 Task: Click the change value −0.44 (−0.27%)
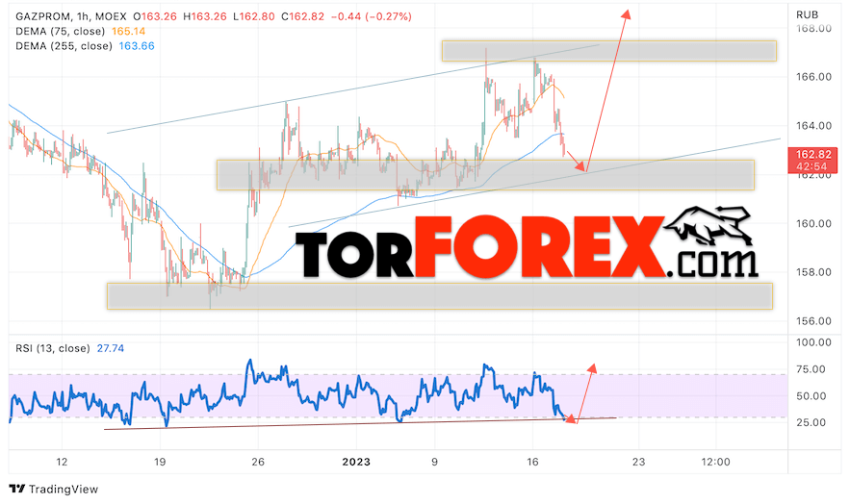tap(372, 16)
